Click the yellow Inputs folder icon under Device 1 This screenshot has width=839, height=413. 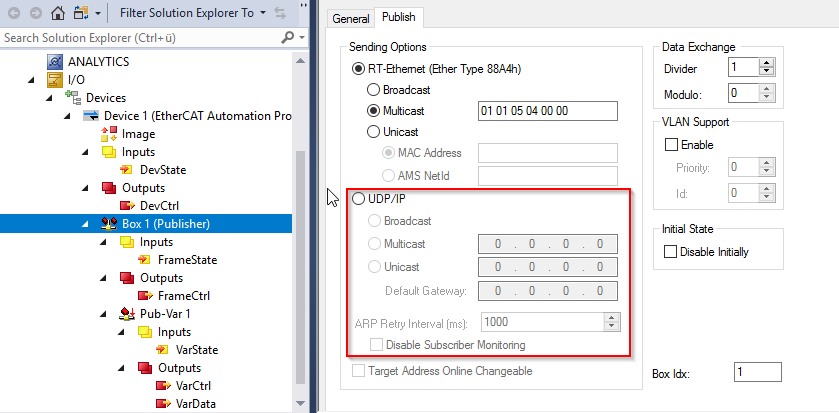(x=109, y=152)
